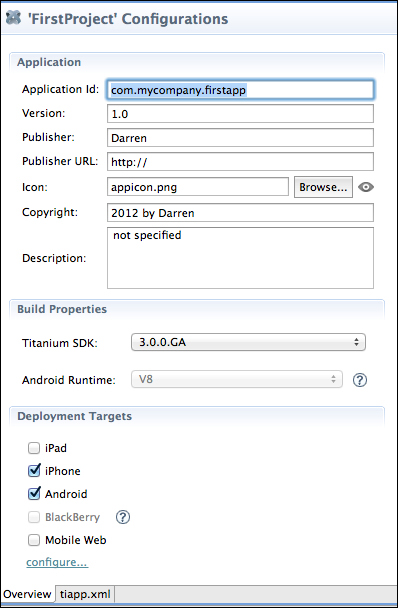Click the Titanium icon beside 'FirstProject' Configurations
The width and height of the screenshot is (398, 608).
[13, 18]
